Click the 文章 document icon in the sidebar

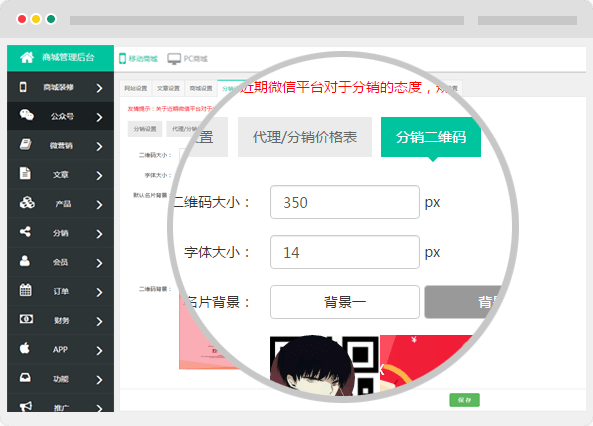point(25,173)
